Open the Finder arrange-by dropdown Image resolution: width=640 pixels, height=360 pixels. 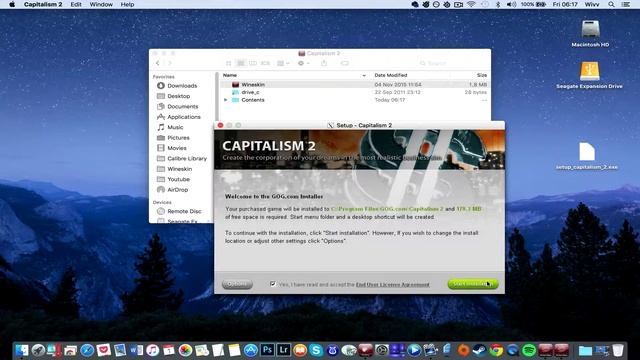[283, 63]
